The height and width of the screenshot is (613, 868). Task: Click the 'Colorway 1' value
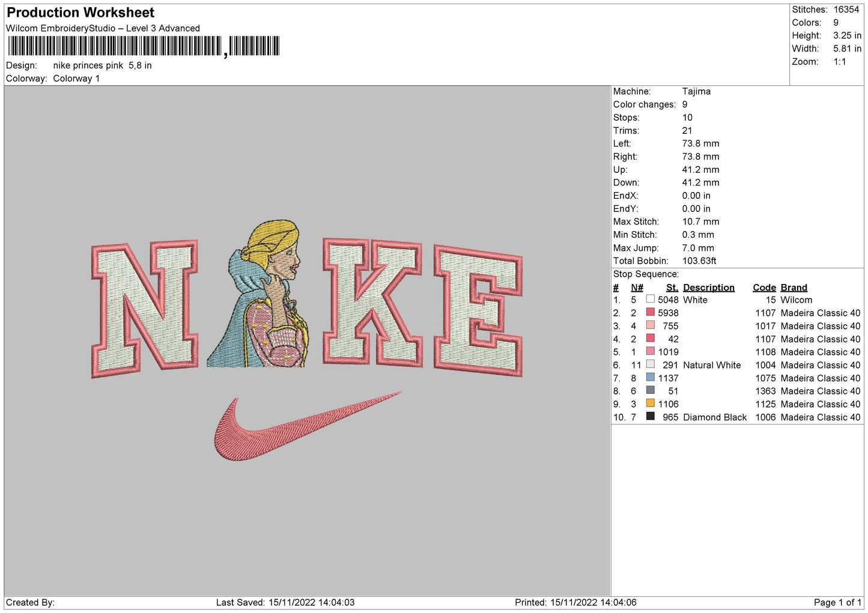click(76, 79)
